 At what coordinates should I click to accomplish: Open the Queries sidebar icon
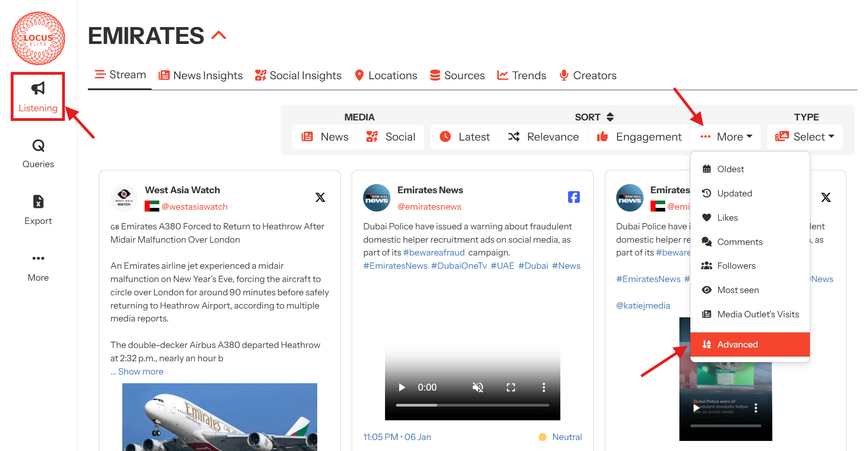point(38,154)
